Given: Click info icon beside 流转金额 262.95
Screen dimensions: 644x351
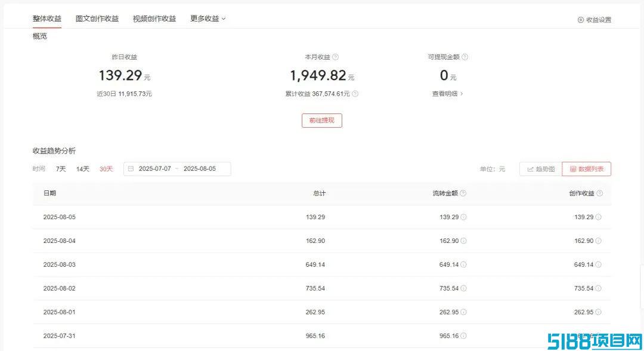Looking at the screenshot, I should point(464,312).
